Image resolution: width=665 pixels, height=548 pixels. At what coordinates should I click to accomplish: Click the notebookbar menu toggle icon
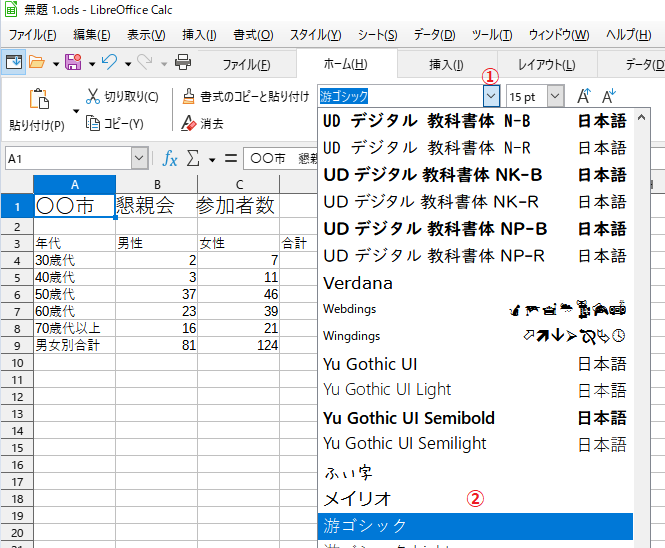pos(14,62)
